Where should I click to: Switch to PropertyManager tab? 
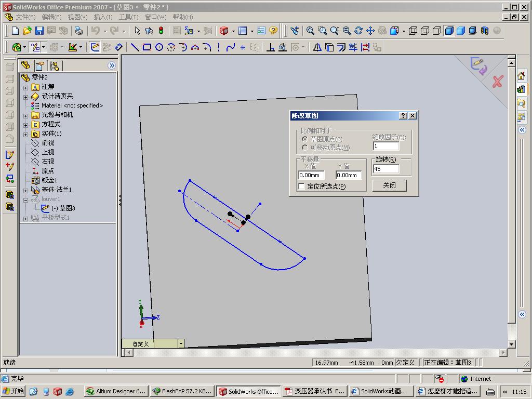coord(40,65)
